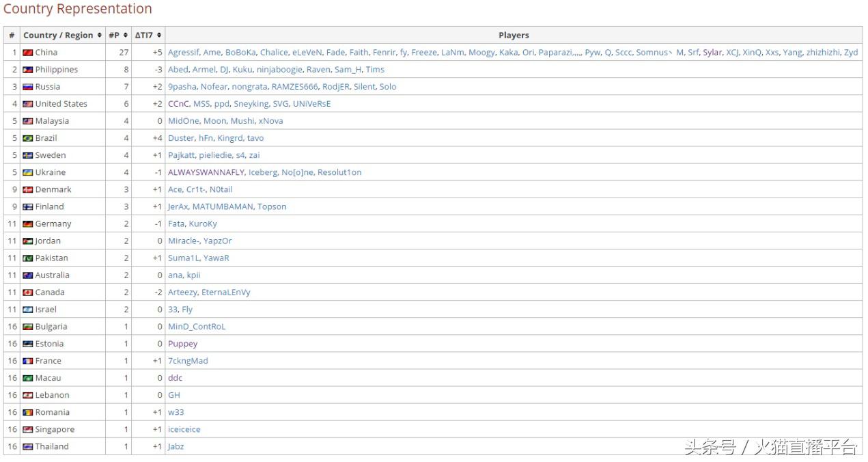Click the Sweden flag icon
This screenshot has height=462, width=868.
(x=28, y=155)
